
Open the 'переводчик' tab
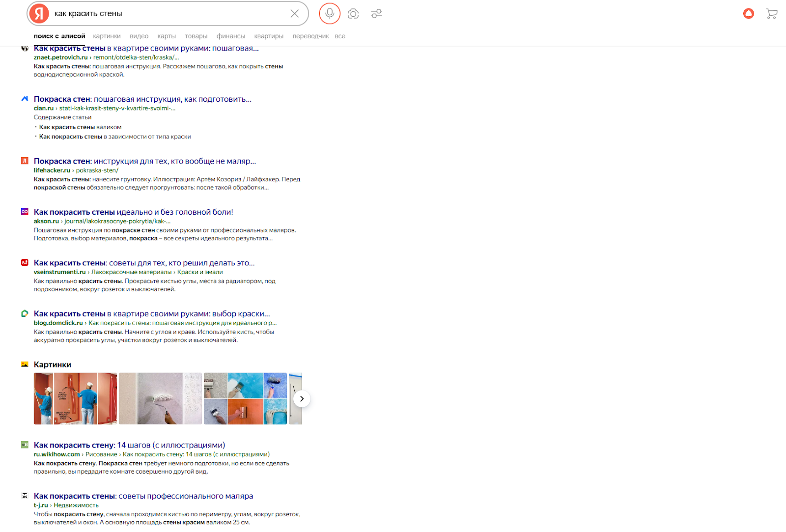pyautogui.click(x=310, y=36)
